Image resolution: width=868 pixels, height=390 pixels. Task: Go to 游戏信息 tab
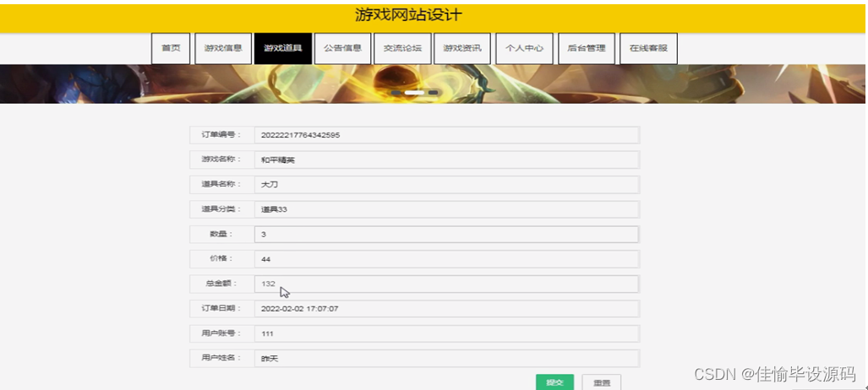tap(223, 49)
